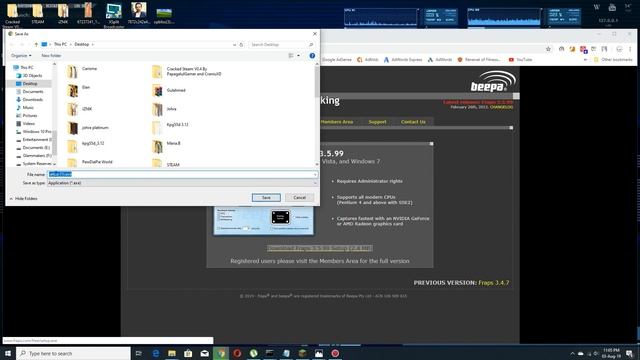This screenshot has height=360, width=640.
Task: Open Microsoft Store from taskbar
Action: tap(188, 353)
